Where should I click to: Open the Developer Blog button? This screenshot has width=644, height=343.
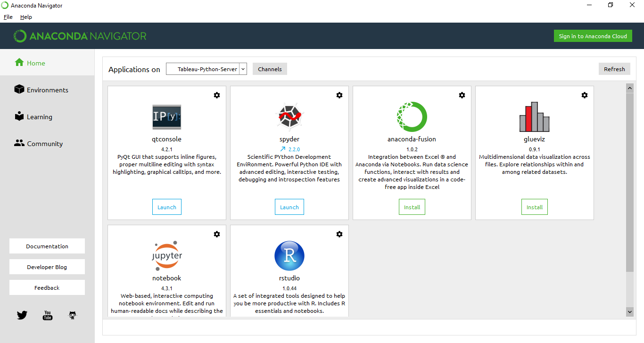47,267
